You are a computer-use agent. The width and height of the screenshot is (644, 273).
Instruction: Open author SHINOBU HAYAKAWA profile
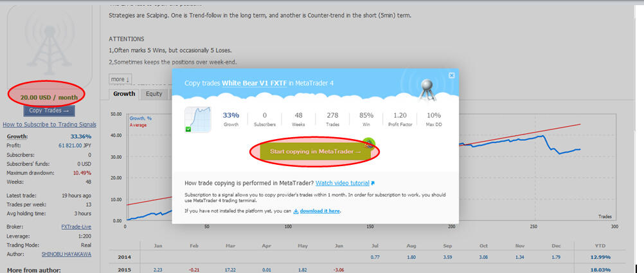point(67,254)
